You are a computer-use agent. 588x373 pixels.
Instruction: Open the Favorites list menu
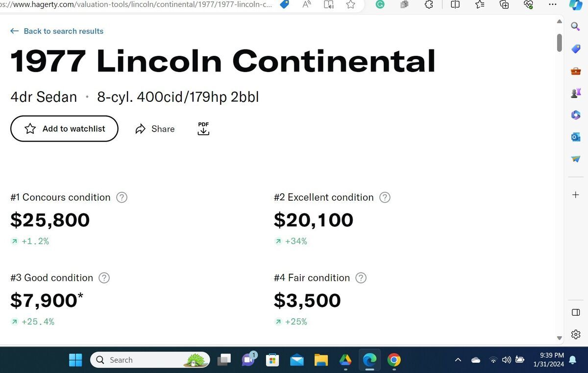[480, 5]
